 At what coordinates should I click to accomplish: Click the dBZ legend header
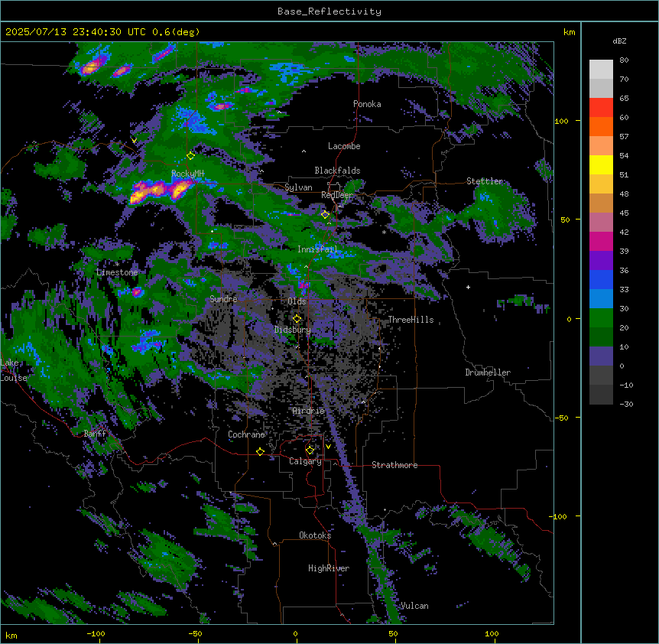pos(619,41)
